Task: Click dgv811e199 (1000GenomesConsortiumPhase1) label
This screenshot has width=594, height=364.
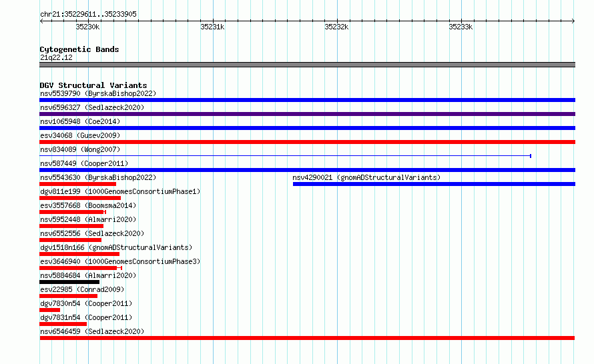Action: coord(120,191)
